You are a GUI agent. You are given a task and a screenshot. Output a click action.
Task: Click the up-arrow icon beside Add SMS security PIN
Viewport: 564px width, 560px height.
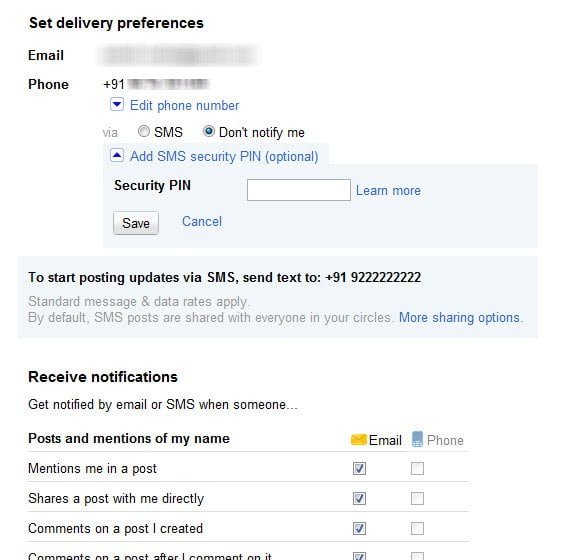click(117, 156)
